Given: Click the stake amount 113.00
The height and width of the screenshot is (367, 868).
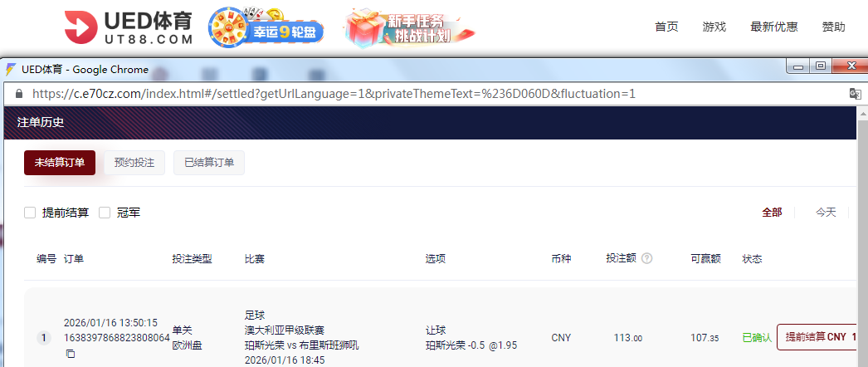Looking at the screenshot, I should pos(628,338).
